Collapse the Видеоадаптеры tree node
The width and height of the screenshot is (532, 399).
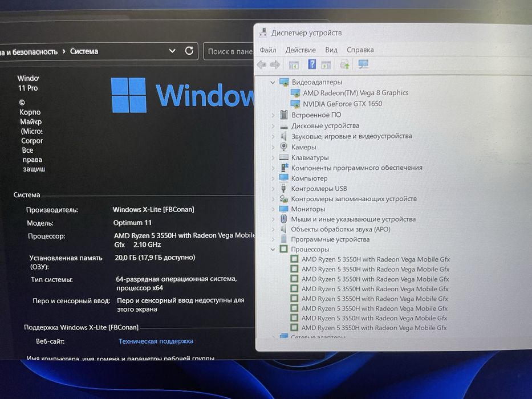pos(273,82)
